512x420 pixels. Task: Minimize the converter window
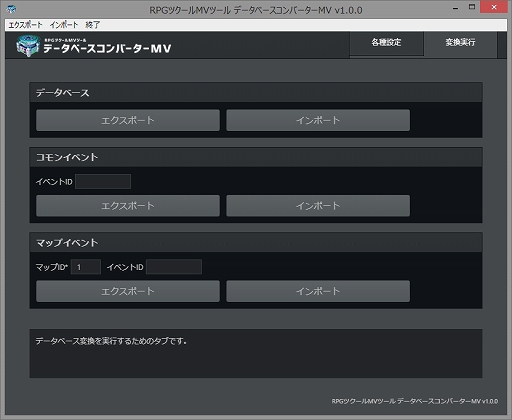pos(456,7)
